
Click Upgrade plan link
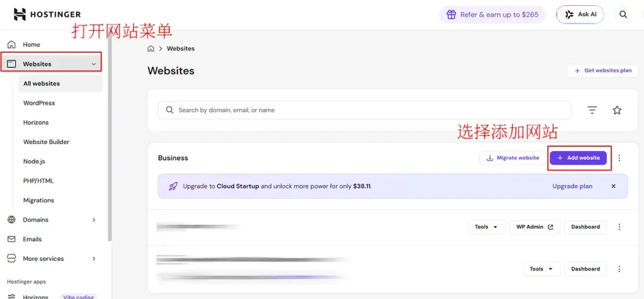coord(572,186)
